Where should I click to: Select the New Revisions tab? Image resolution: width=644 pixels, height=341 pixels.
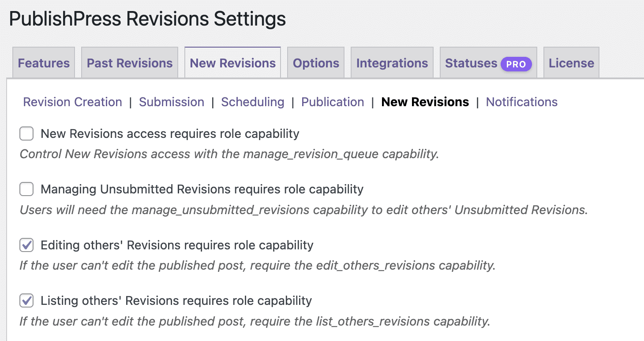click(x=232, y=63)
